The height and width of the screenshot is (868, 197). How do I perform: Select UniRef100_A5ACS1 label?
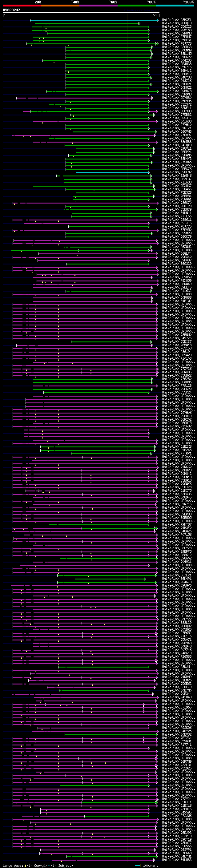pyautogui.click(x=176, y=40)
